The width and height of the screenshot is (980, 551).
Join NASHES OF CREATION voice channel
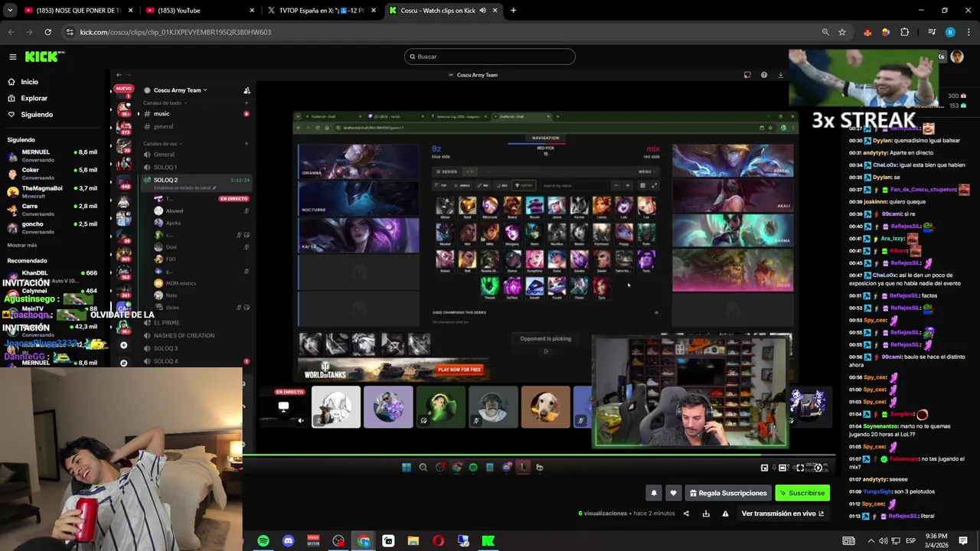195,335
